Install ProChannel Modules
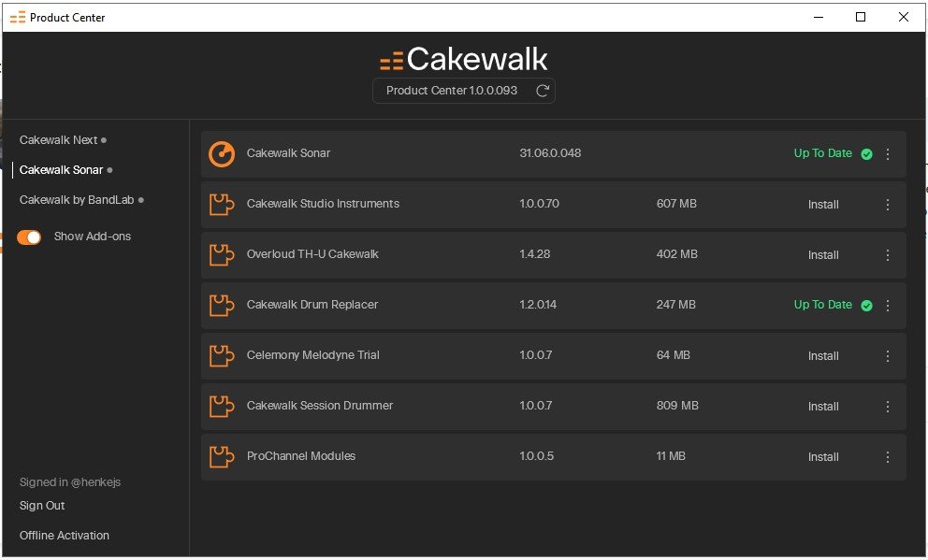The width and height of the screenshot is (928, 560). (x=823, y=457)
